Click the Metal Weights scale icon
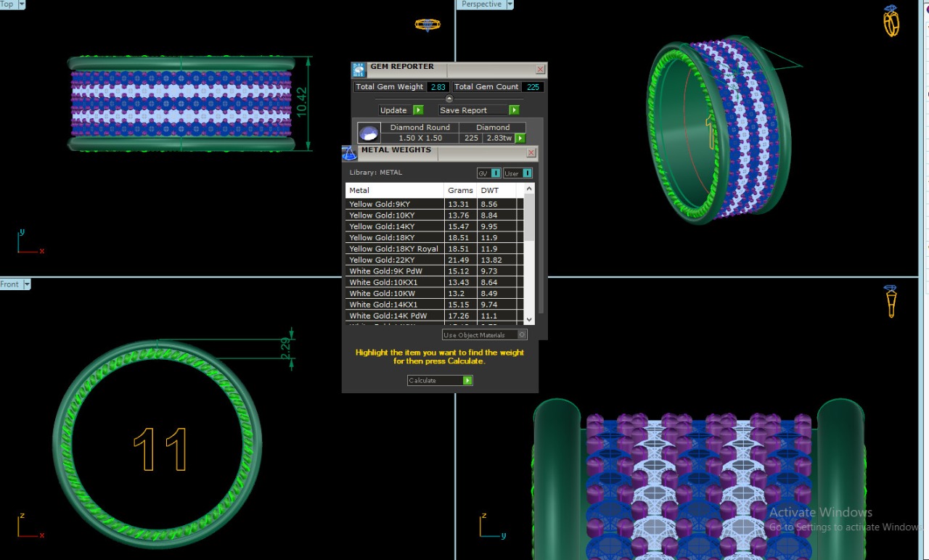Image resolution: width=929 pixels, height=560 pixels. (x=350, y=153)
